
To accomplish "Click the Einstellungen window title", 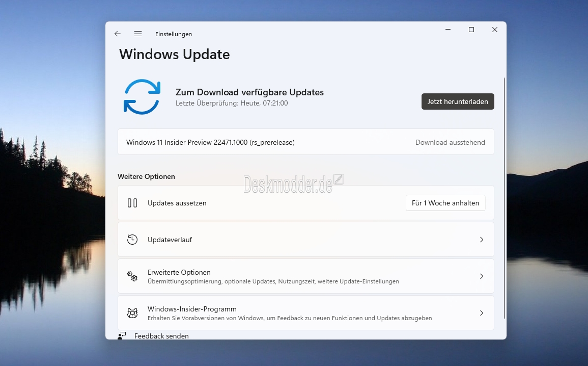I will pos(174,34).
